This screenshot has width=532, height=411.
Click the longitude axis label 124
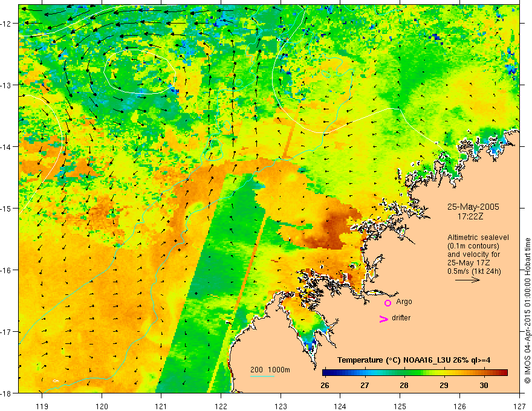340,406
